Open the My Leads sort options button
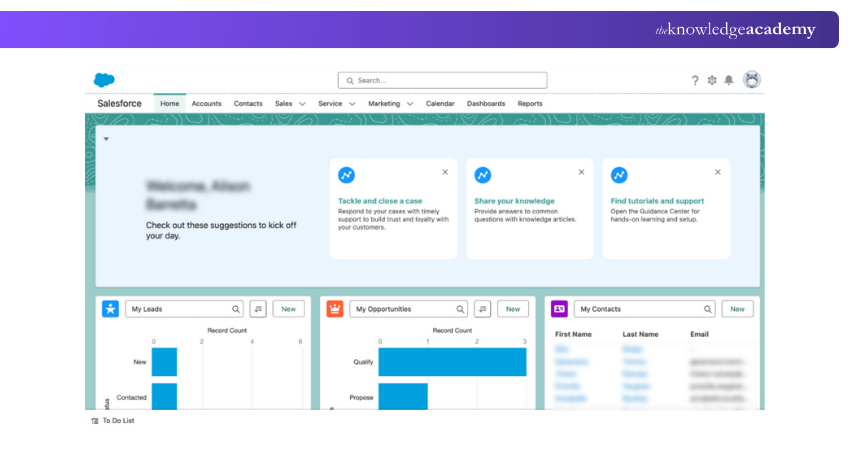Image resolution: width=850 pixels, height=450 pixels. click(258, 309)
